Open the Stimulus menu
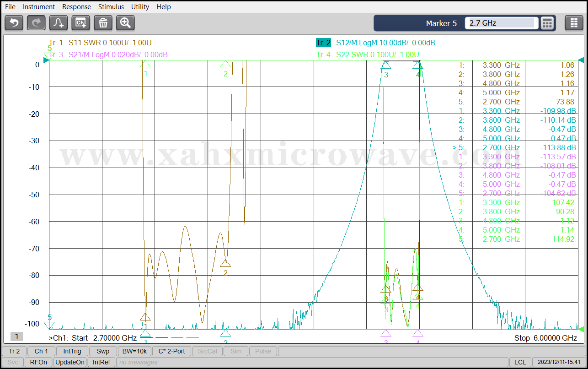The height and width of the screenshot is (369, 588). [111, 7]
